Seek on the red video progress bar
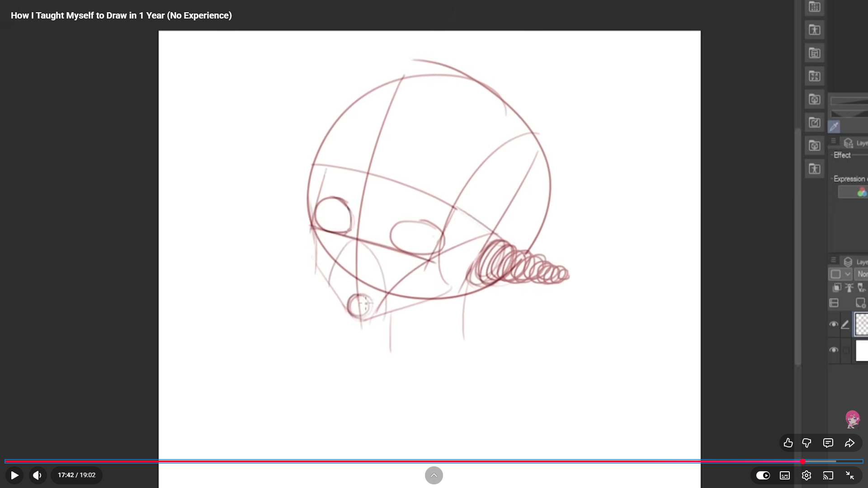This screenshot has width=868, height=488. tap(407, 461)
